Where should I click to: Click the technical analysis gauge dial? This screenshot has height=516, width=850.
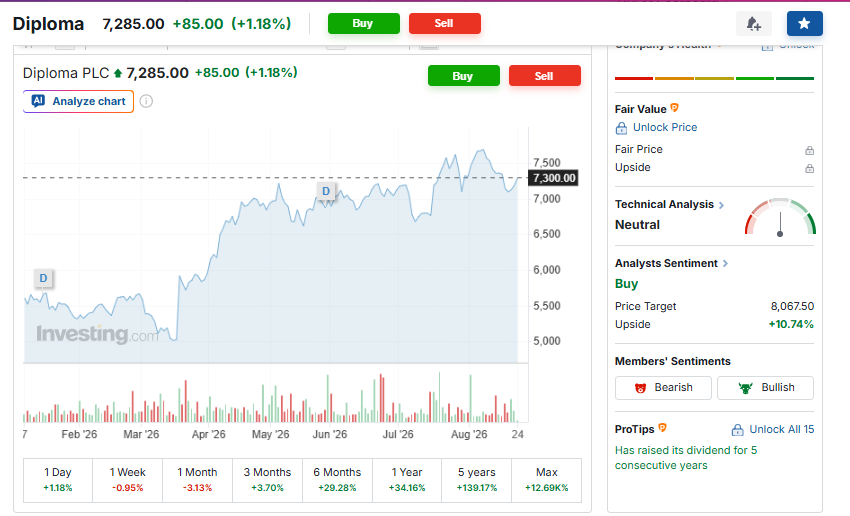tap(780, 217)
